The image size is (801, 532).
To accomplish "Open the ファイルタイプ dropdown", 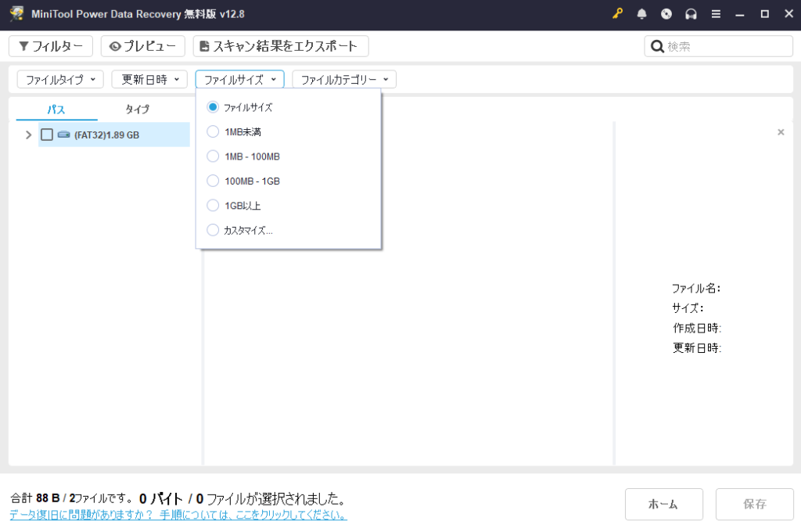I will 60,79.
